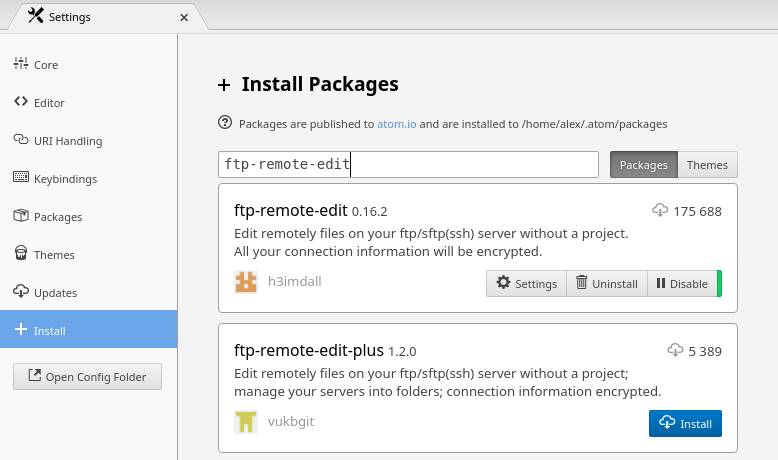
Task: Open ftp-remote-edit package Settings
Action: [526, 284]
